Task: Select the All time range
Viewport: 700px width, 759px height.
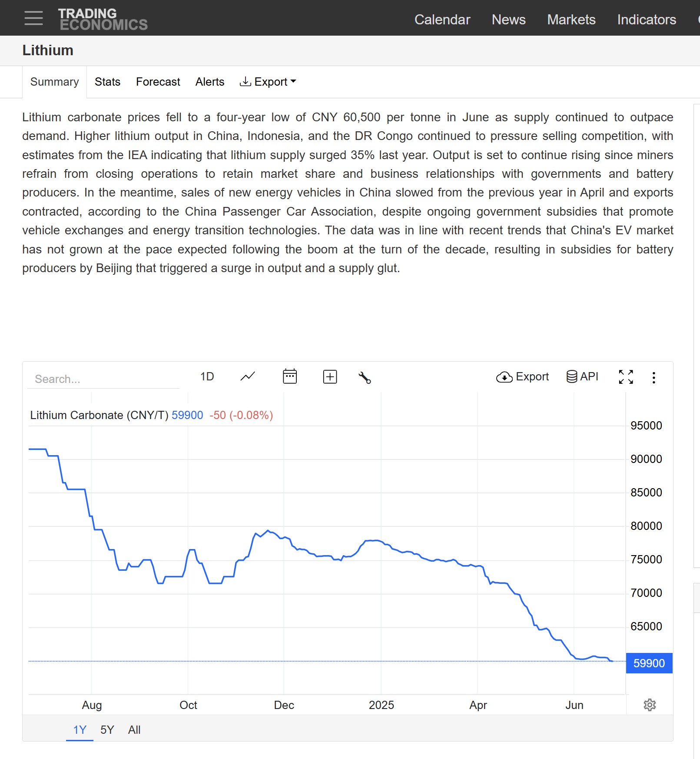Action: tap(134, 729)
